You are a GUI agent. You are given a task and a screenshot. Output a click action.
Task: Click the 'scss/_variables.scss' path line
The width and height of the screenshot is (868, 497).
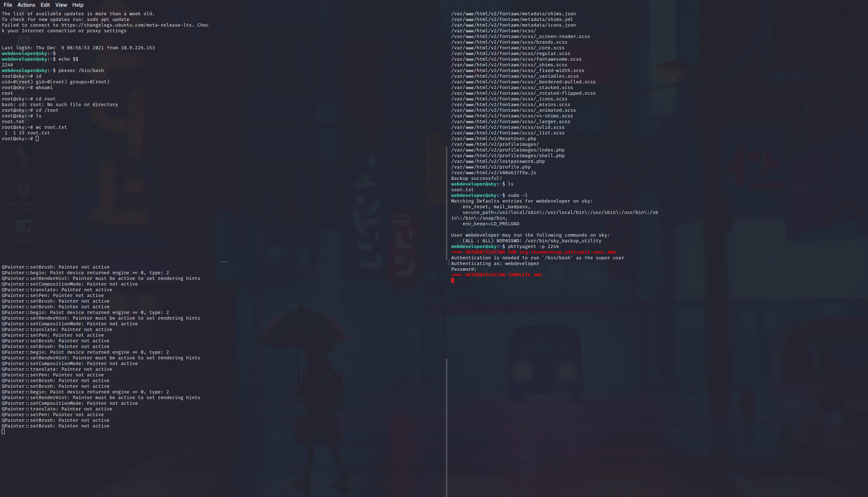pos(515,76)
